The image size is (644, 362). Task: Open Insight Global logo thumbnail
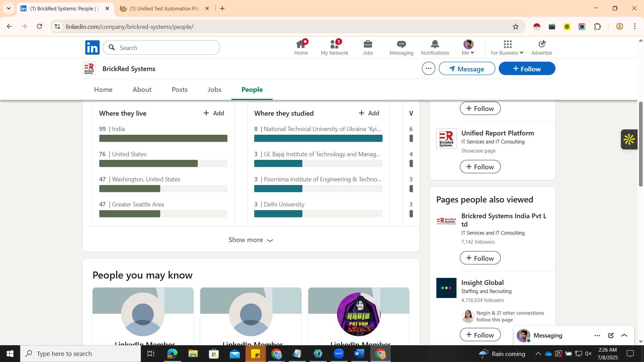click(x=446, y=288)
